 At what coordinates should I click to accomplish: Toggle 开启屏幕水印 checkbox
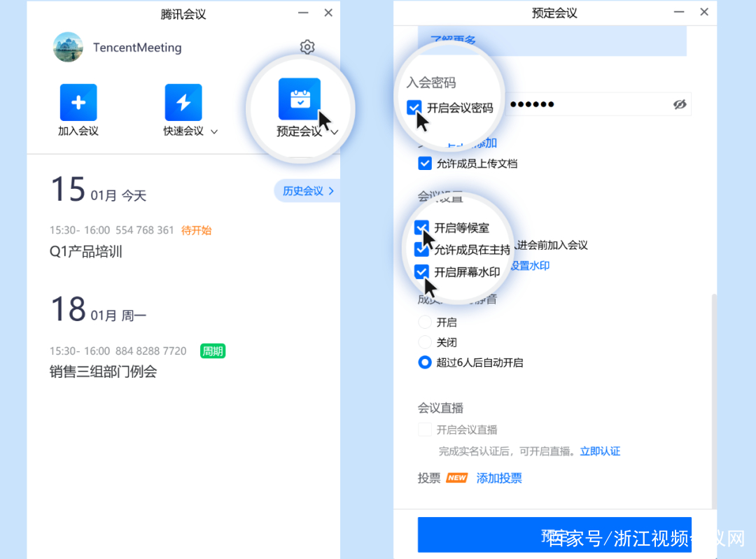tap(421, 271)
